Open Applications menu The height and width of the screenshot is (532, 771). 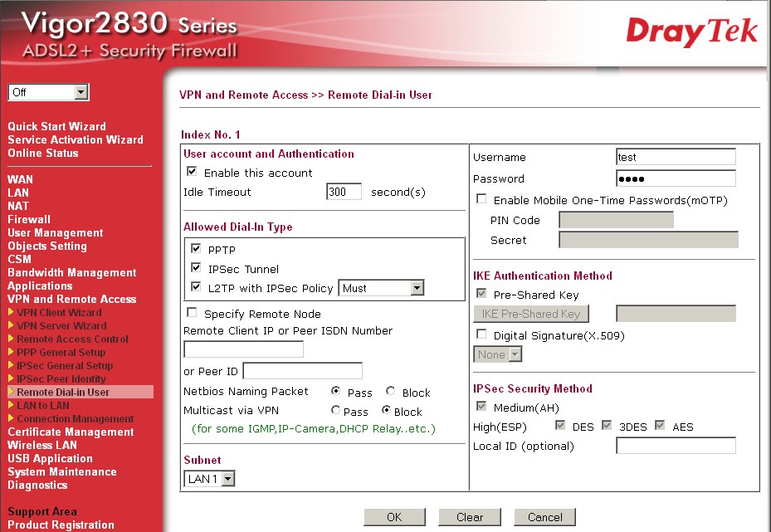click(40, 286)
